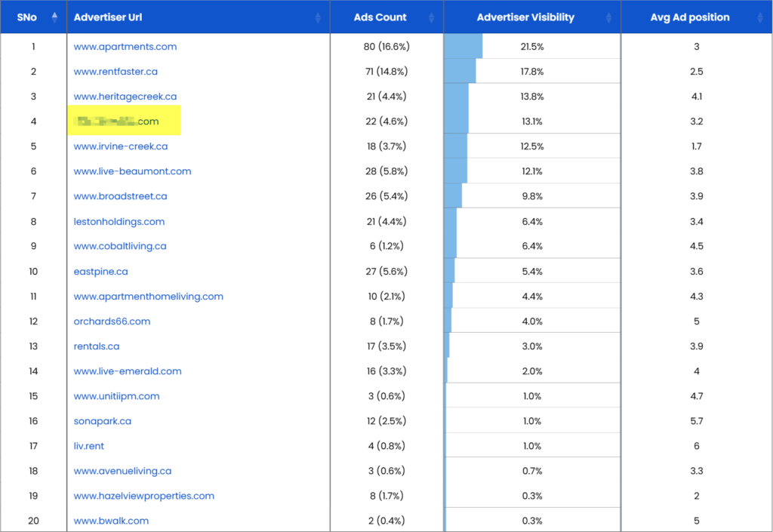Open www.irvine-creek.ca link

121,146
